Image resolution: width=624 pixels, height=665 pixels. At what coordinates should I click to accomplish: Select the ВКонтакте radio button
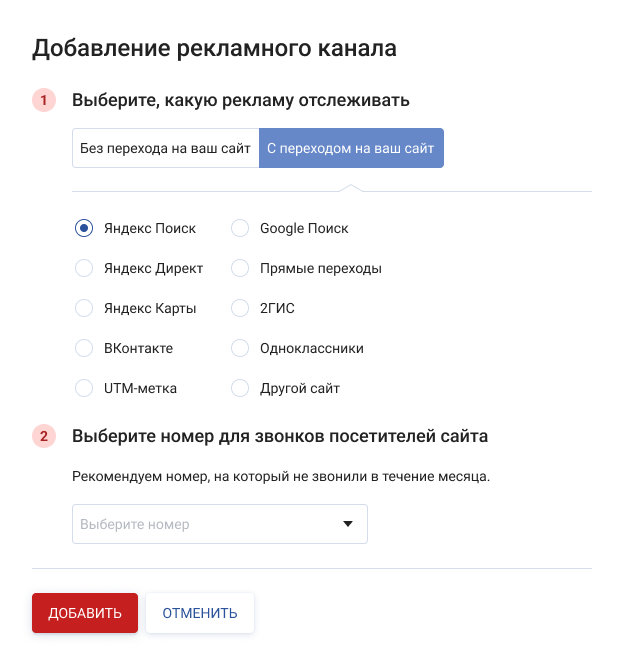[x=84, y=348]
